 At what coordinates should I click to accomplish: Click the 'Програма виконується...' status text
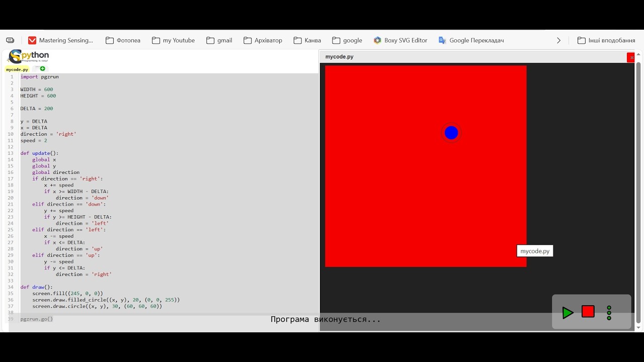(x=326, y=319)
